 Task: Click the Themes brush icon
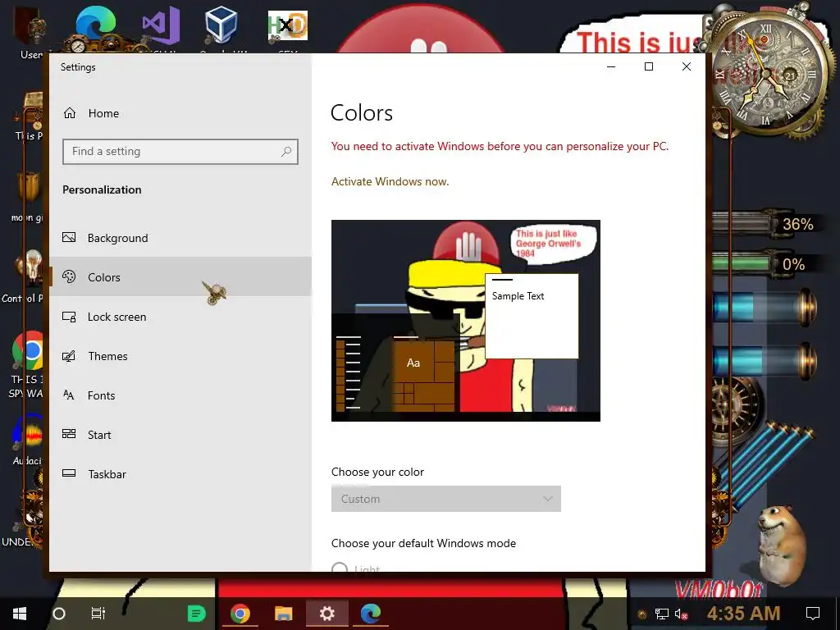click(x=69, y=356)
